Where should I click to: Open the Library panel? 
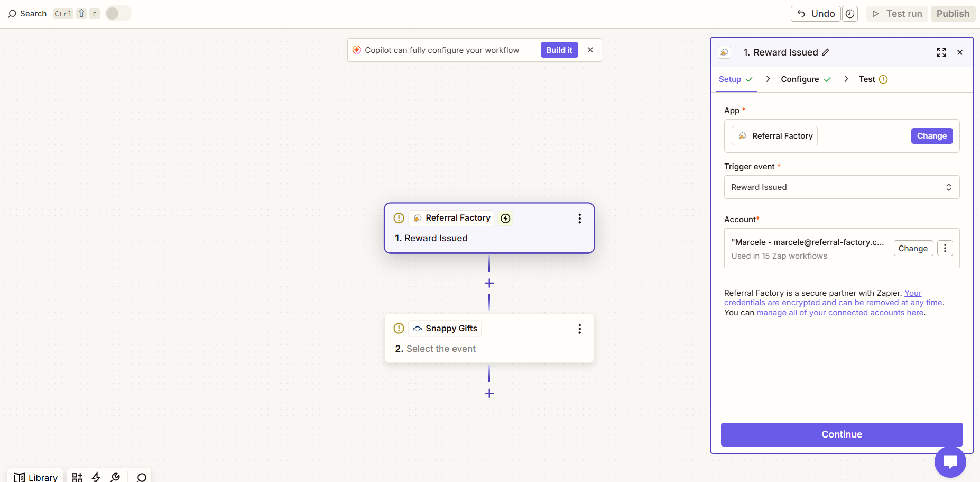coord(35,477)
